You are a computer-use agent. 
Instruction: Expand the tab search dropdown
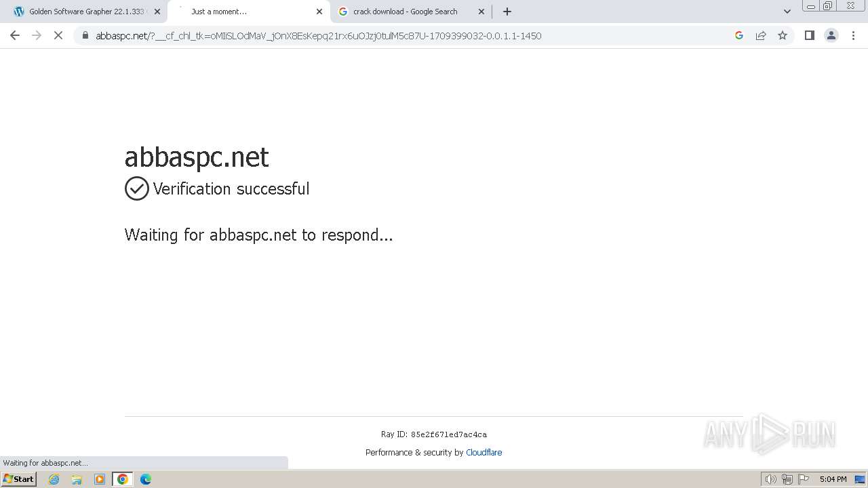pos(787,12)
